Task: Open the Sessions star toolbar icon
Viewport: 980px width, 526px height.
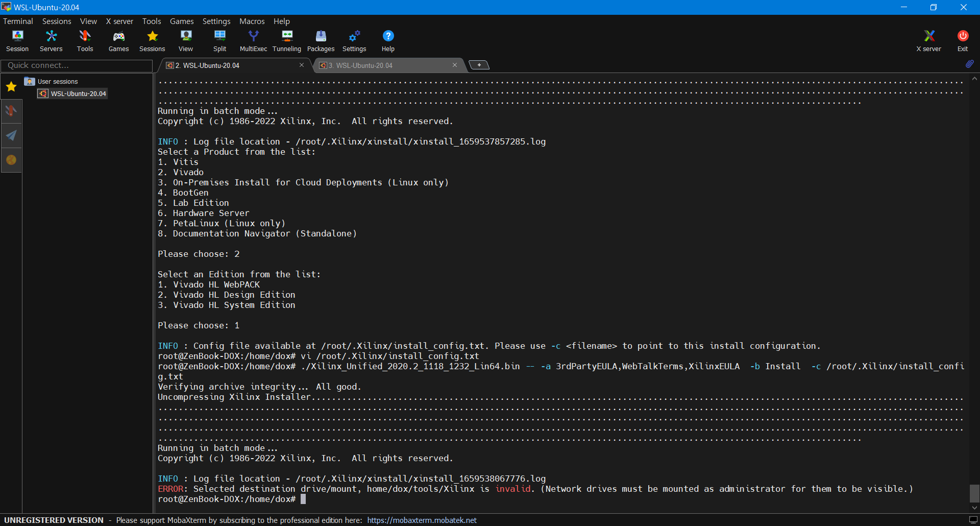Action: pyautogui.click(x=152, y=40)
